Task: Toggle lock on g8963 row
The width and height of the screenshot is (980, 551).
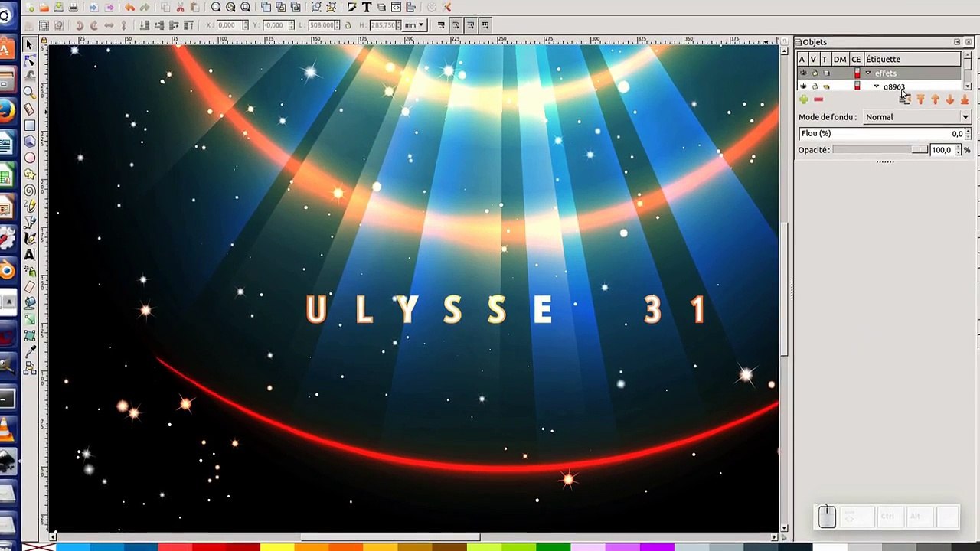Action: pos(815,86)
